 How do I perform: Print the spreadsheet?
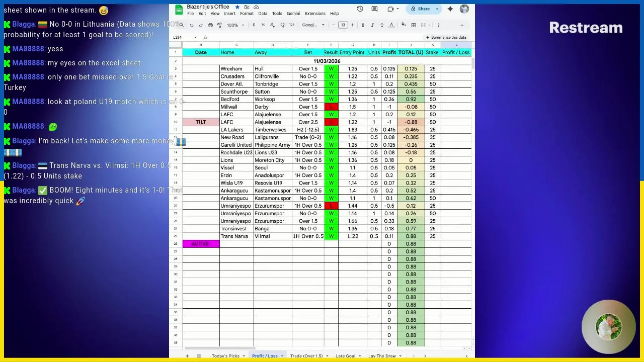(210, 25)
